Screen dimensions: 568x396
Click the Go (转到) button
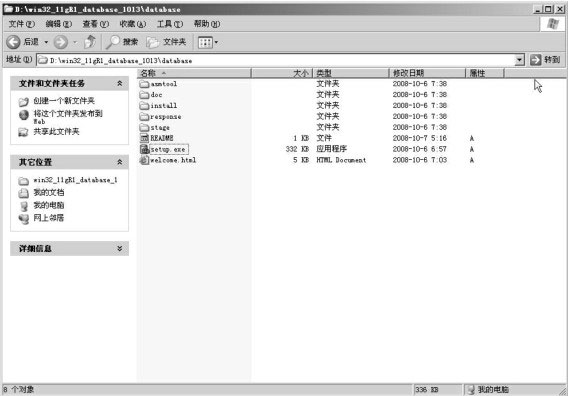(x=545, y=60)
